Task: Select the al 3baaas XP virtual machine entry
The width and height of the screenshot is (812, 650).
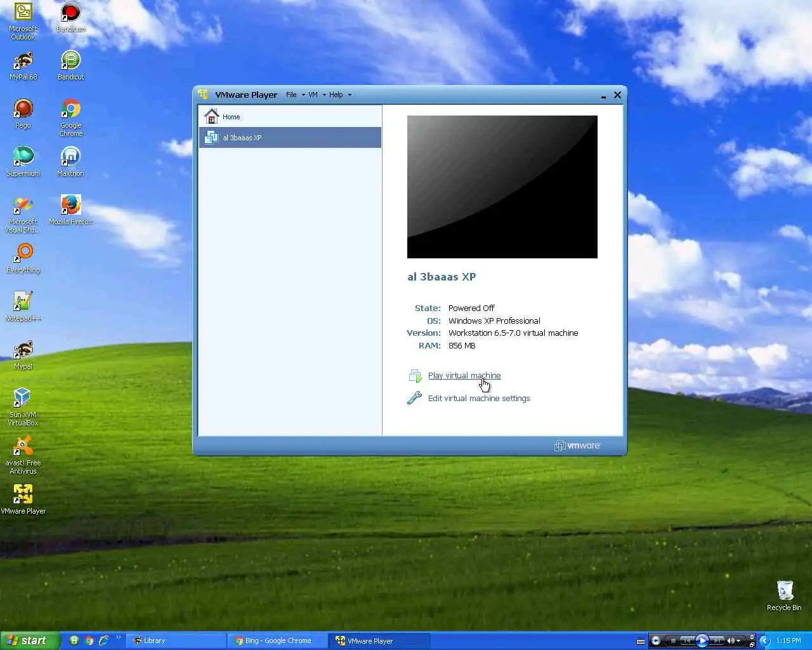Action: point(290,138)
